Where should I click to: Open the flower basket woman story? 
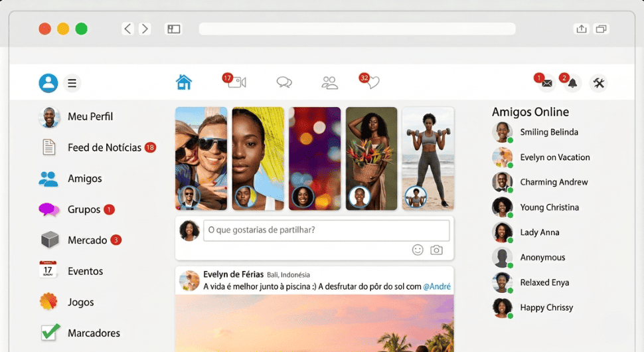tap(371, 159)
